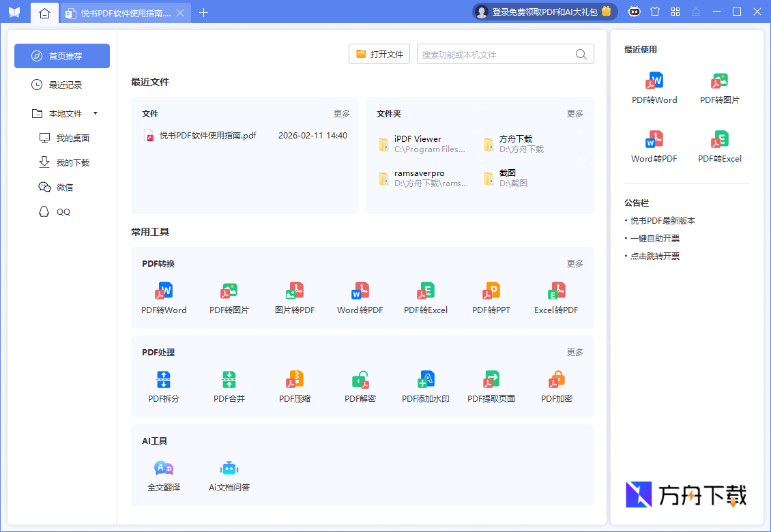Open the PDF拆分 split tool
Viewport: 771px width, 532px height.
[x=163, y=387]
